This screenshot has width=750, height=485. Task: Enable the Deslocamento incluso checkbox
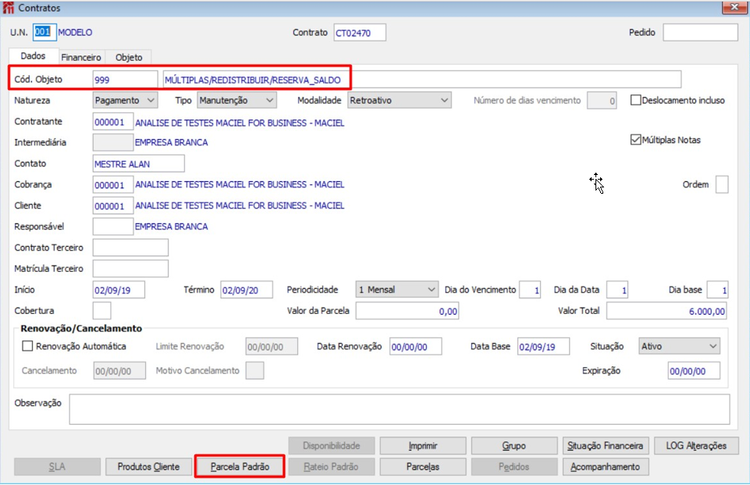[x=635, y=100]
